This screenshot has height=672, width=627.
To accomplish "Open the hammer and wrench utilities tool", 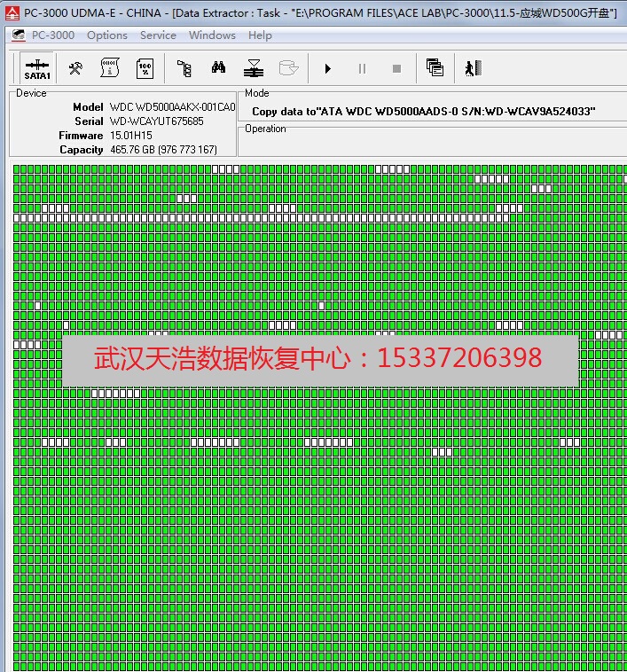I will 75,68.
